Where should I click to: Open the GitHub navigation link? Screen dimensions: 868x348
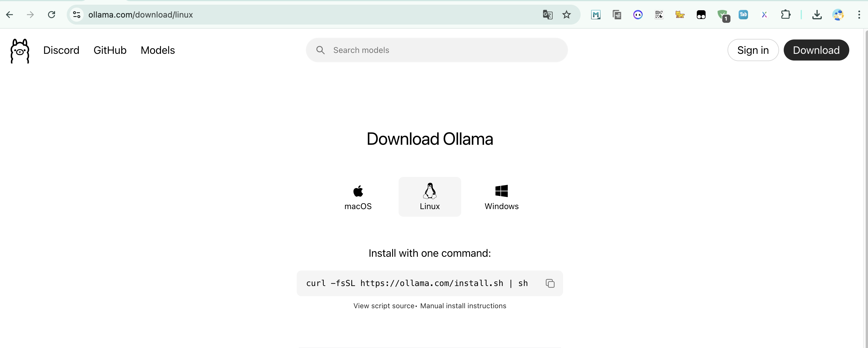(x=110, y=50)
